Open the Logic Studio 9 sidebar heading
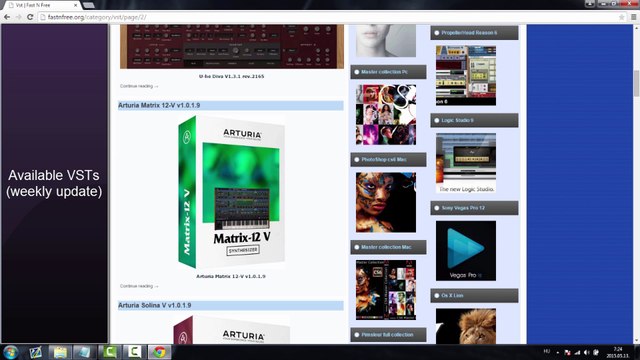The image size is (640, 360). pos(474,120)
